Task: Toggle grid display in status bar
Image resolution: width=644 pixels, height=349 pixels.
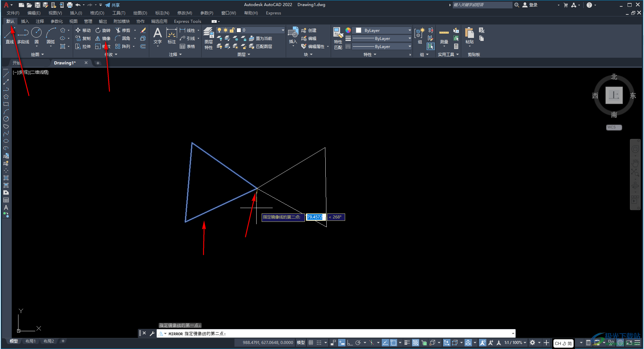Action: [311, 343]
